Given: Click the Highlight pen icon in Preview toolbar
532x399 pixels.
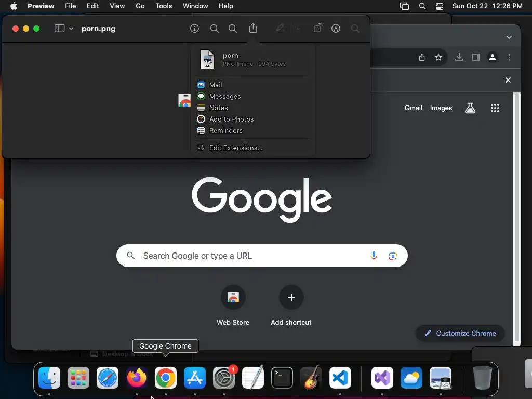Looking at the screenshot, I should pyautogui.click(x=280, y=28).
